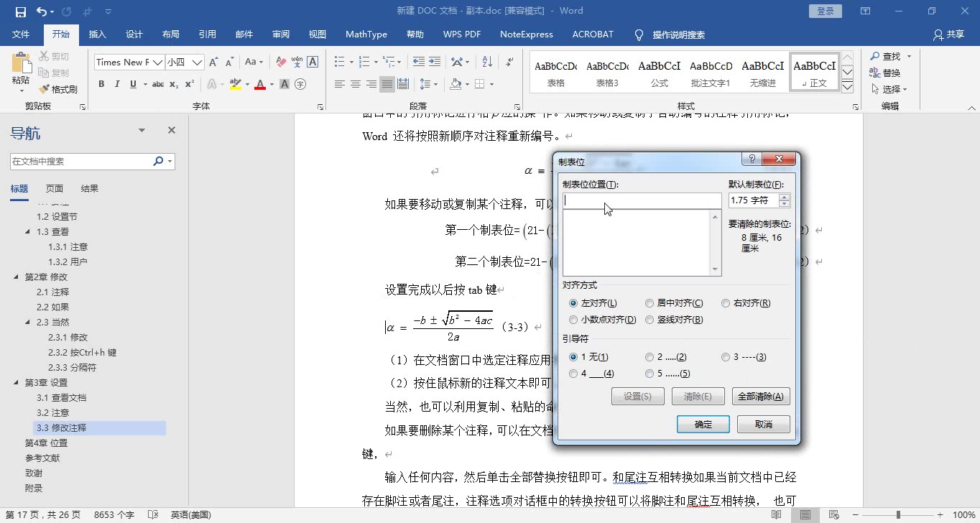This screenshot has height=523, width=980.
Task: Click 全部清除 (Clear All) button
Action: pyautogui.click(x=761, y=397)
